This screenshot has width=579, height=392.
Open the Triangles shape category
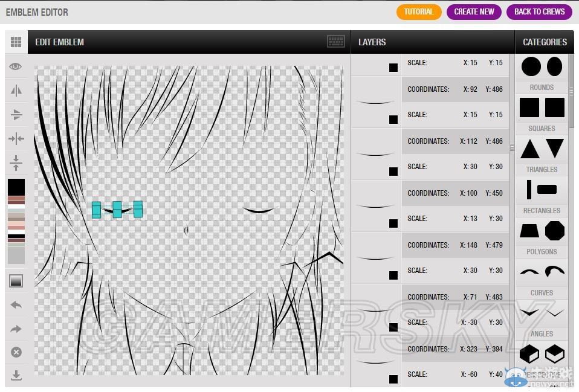click(542, 155)
